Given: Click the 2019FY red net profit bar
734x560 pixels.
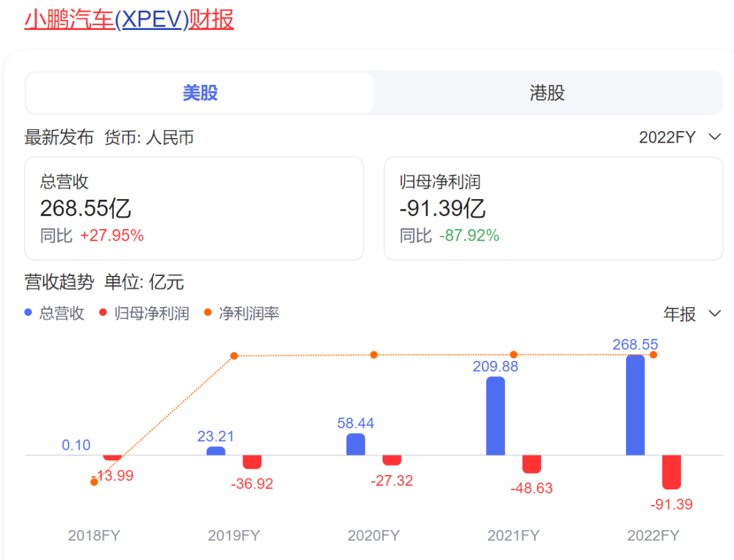Looking at the screenshot, I should coord(252,461).
